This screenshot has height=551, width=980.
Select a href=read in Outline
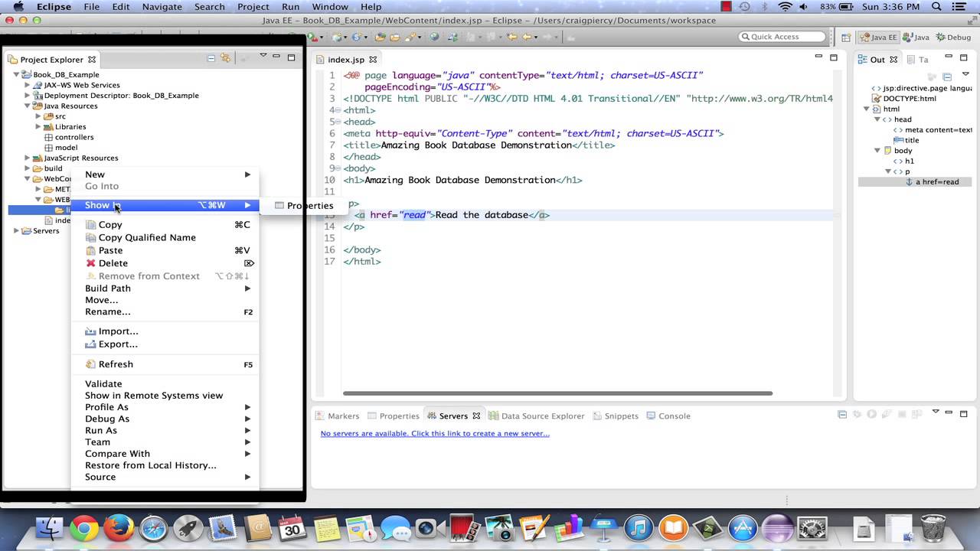pyautogui.click(x=931, y=181)
